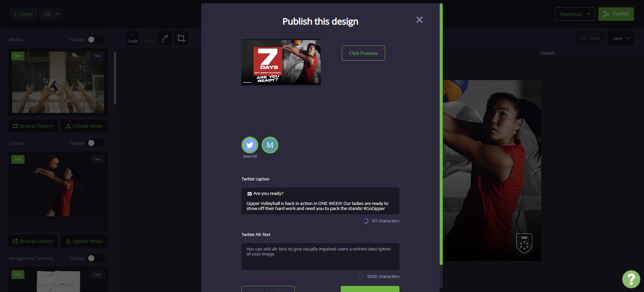The height and width of the screenshot is (292, 644).
Task: Expand the Download dropdown
Action: pos(575,14)
